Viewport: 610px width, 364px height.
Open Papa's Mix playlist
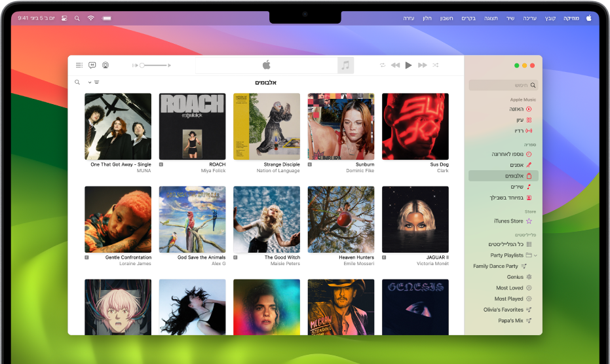click(x=515, y=321)
